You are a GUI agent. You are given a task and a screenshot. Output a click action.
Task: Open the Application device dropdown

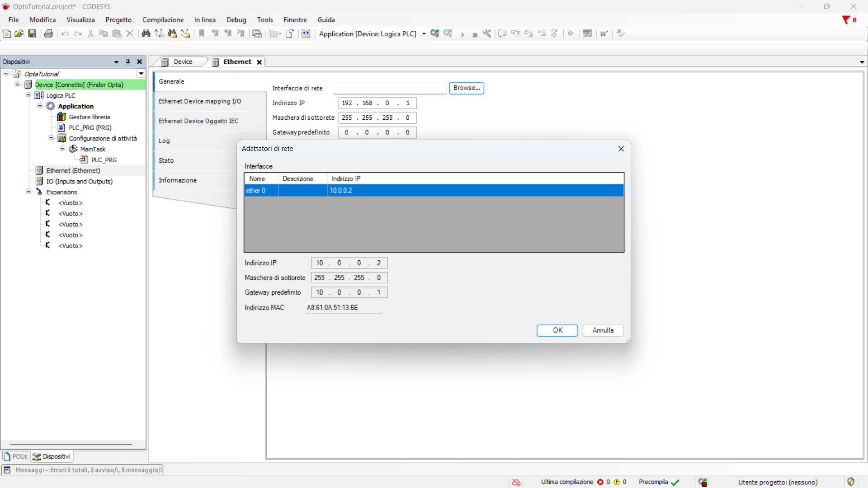(x=424, y=34)
